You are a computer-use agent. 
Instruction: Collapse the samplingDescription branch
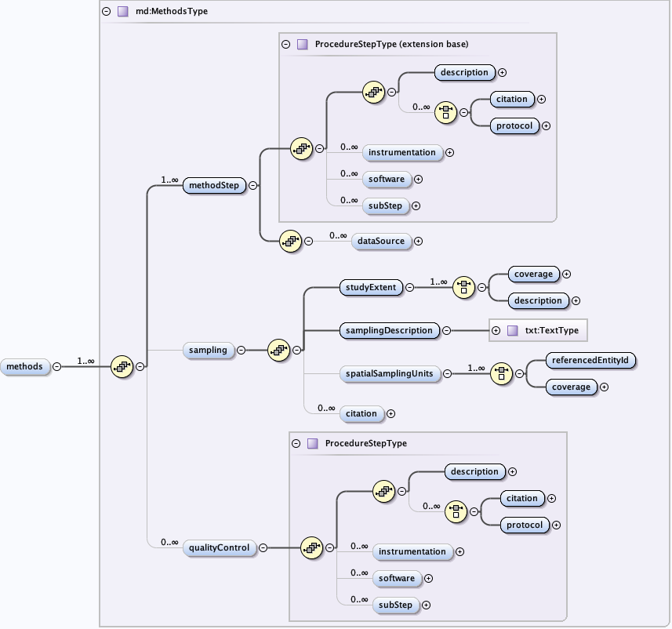[x=446, y=330]
